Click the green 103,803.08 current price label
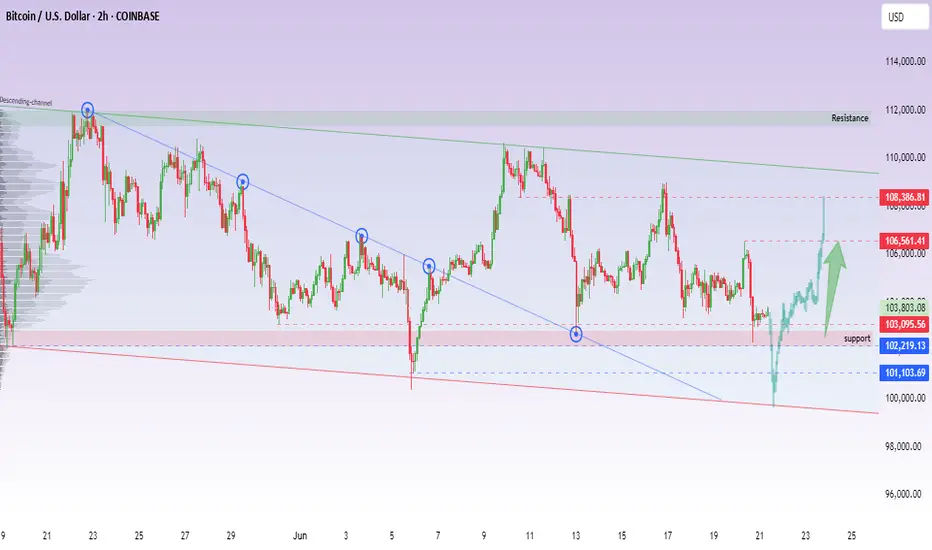Screen dimensions: 932x550 tap(904, 307)
